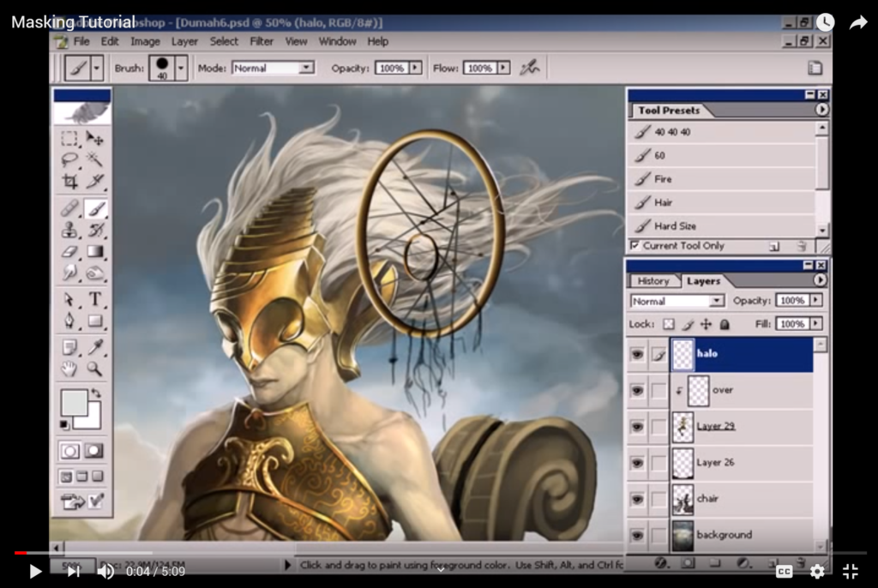
Task: Toggle visibility of Layer 29
Action: point(637,427)
